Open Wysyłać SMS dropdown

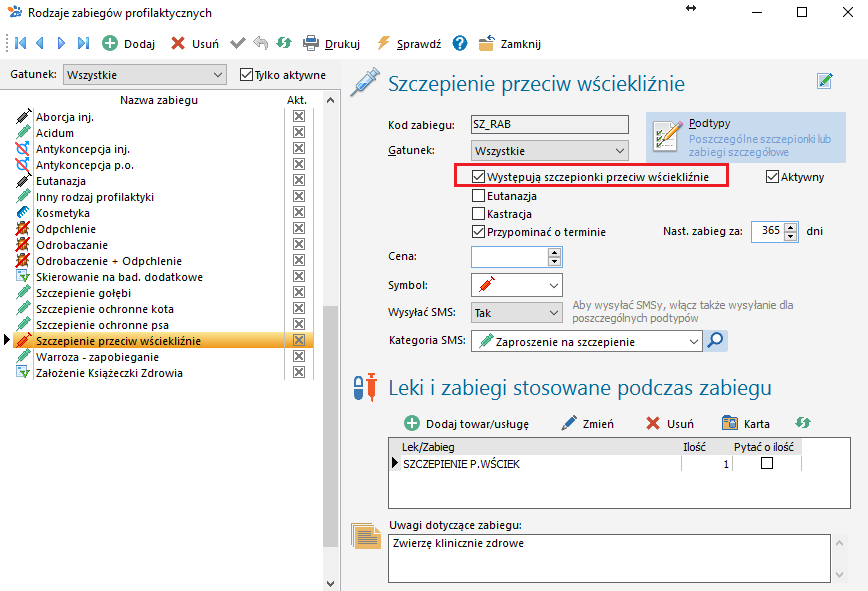click(517, 313)
